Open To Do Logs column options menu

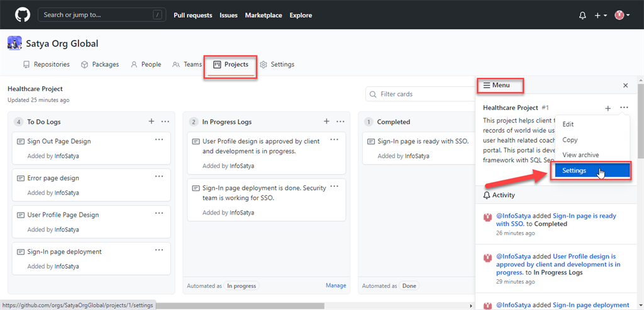tap(165, 121)
